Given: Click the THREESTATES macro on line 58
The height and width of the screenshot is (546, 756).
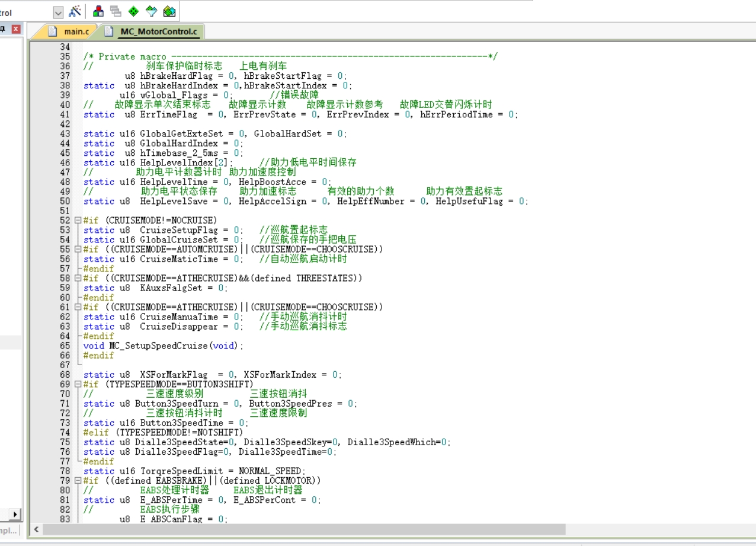Looking at the screenshot, I should pos(323,278).
